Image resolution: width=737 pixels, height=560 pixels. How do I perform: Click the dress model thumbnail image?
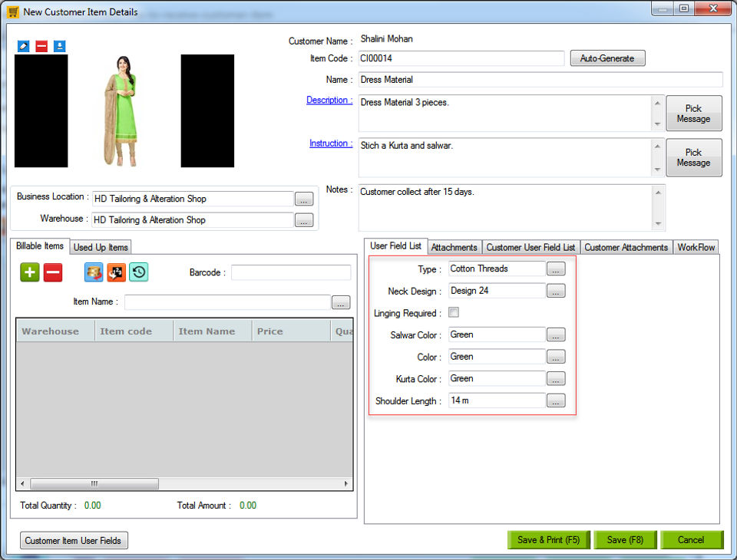[124, 111]
